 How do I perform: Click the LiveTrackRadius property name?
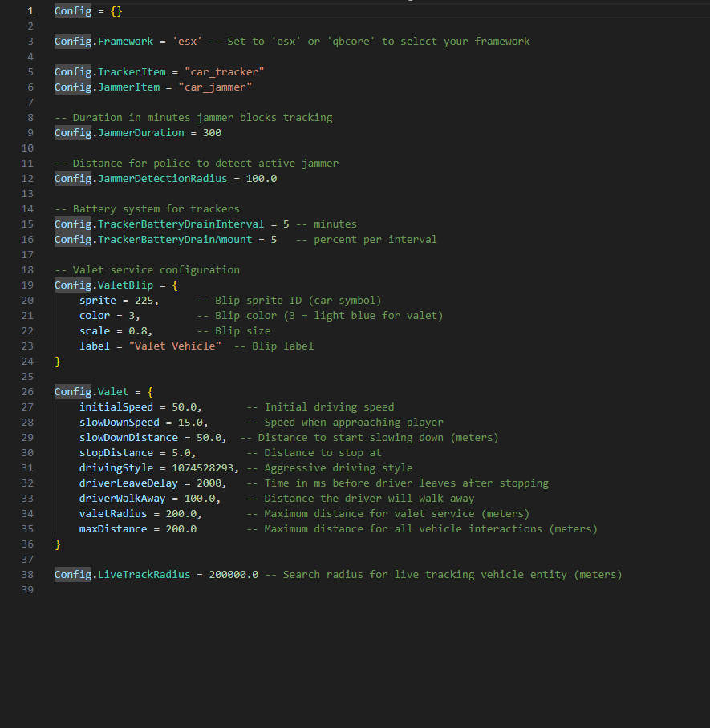coord(144,575)
